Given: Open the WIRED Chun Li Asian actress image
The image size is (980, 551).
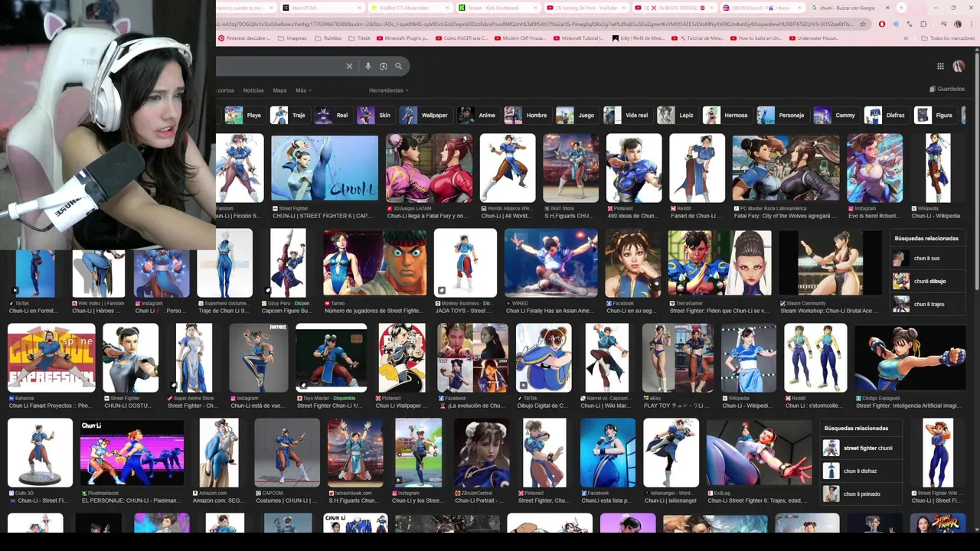Looking at the screenshot, I should coord(551,262).
